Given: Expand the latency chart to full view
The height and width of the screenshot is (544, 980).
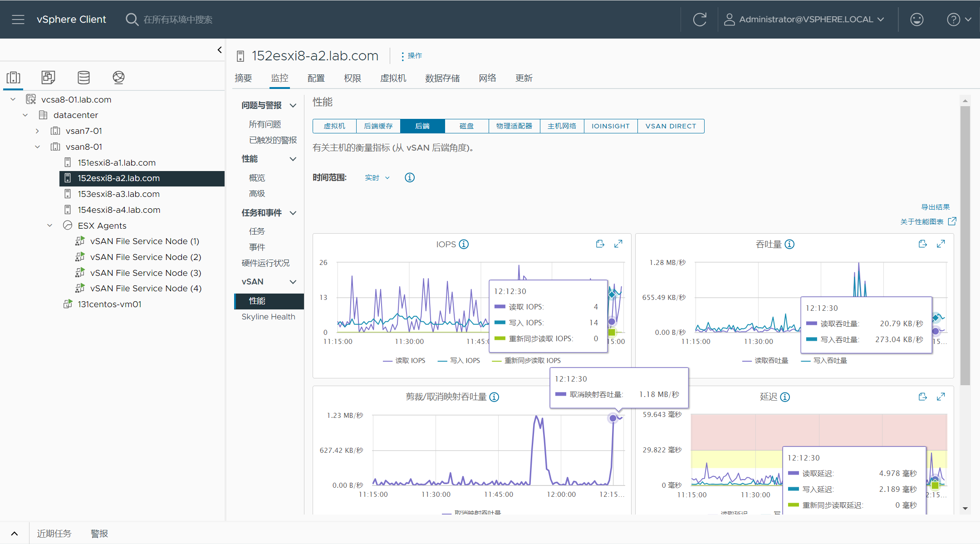Looking at the screenshot, I should click(x=941, y=397).
